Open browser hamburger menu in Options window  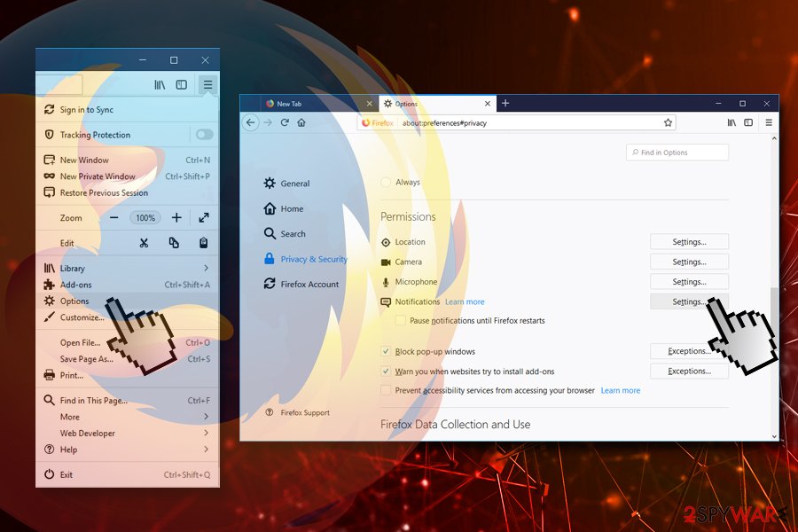(769, 122)
